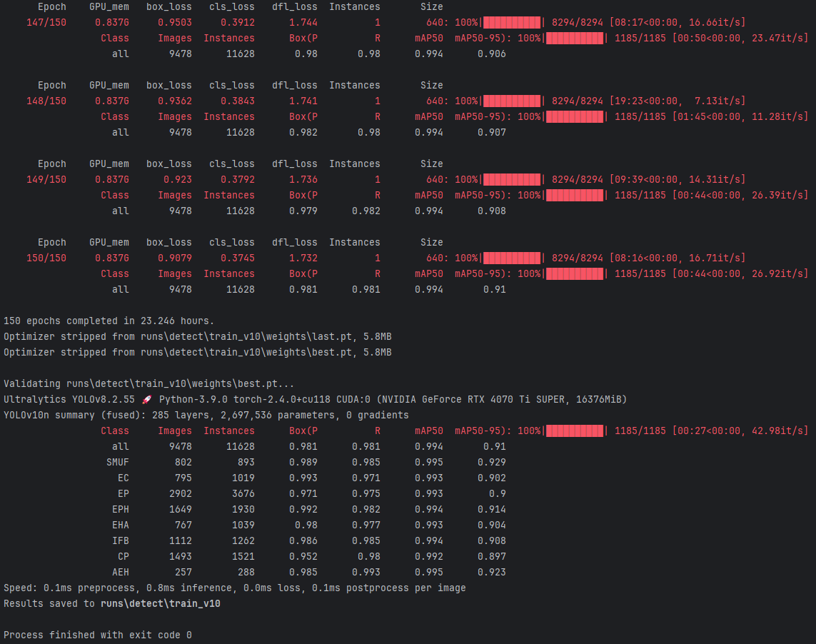
Task: Click the YOLOv10n summary (fused) line
Action: point(206,415)
